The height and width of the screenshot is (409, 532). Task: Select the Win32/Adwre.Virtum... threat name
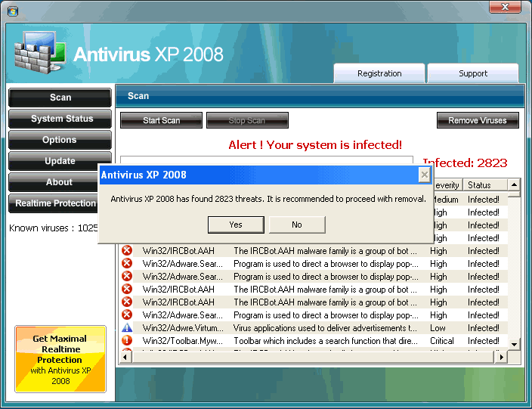click(183, 328)
